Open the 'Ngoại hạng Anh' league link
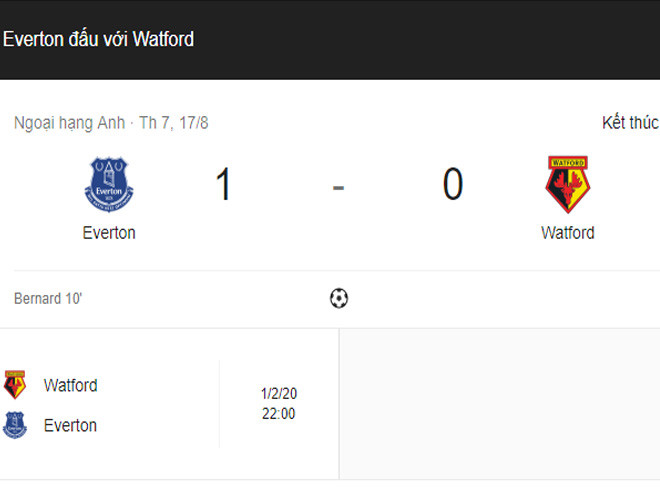 click(69, 123)
